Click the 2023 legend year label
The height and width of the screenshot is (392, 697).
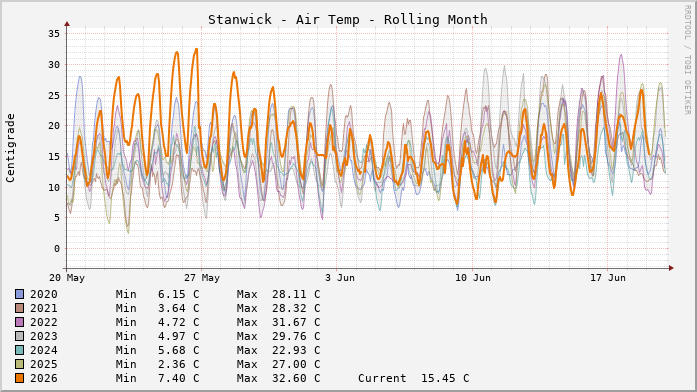click(x=44, y=336)
